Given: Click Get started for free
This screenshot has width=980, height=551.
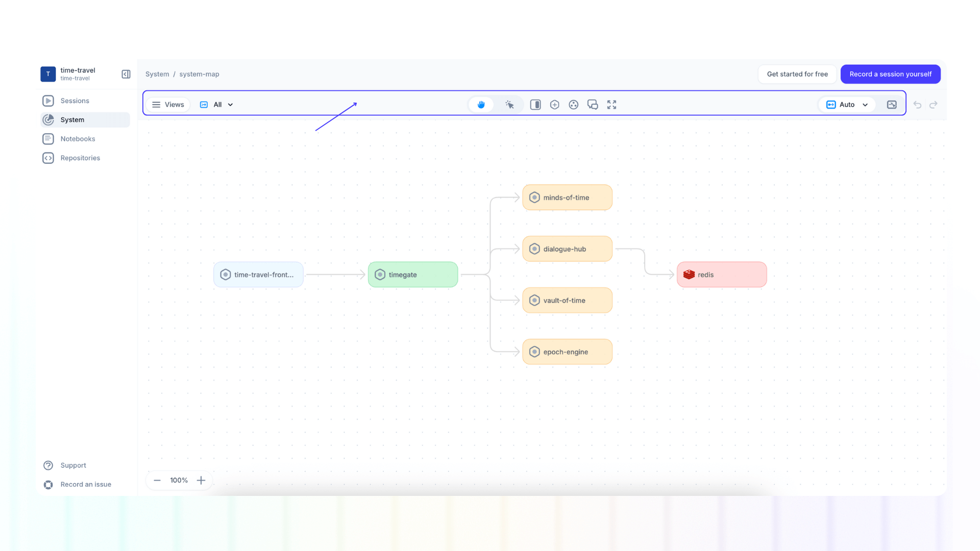Looking at the screenshot, I should pyautogui.click(x=797, y=74).
